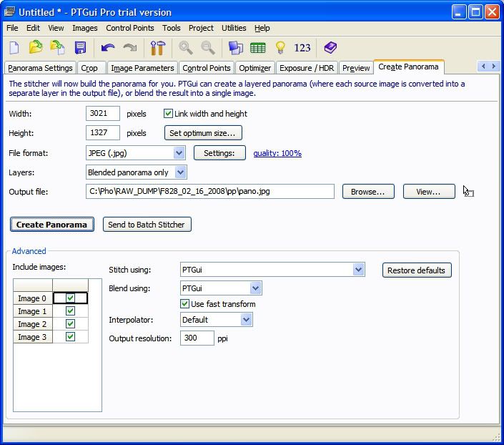This screenshot has width=504, height=445.
Task: Toggle Link width and height checkbox
Action: 169,114
